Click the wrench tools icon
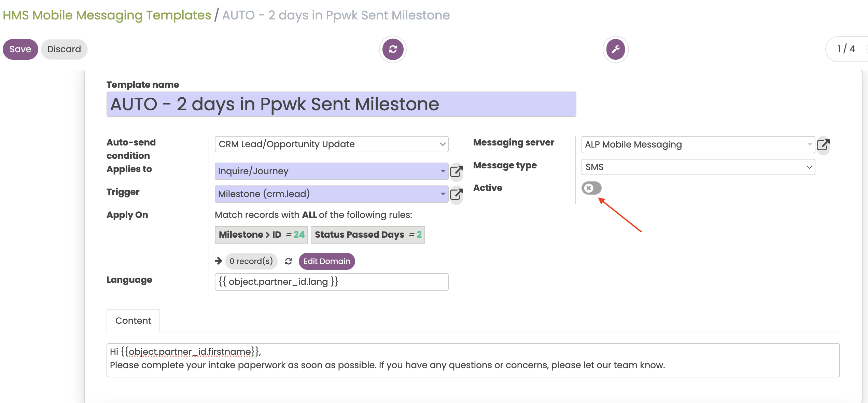This screenshot has height=403, width=868. [x=615, y=50]
